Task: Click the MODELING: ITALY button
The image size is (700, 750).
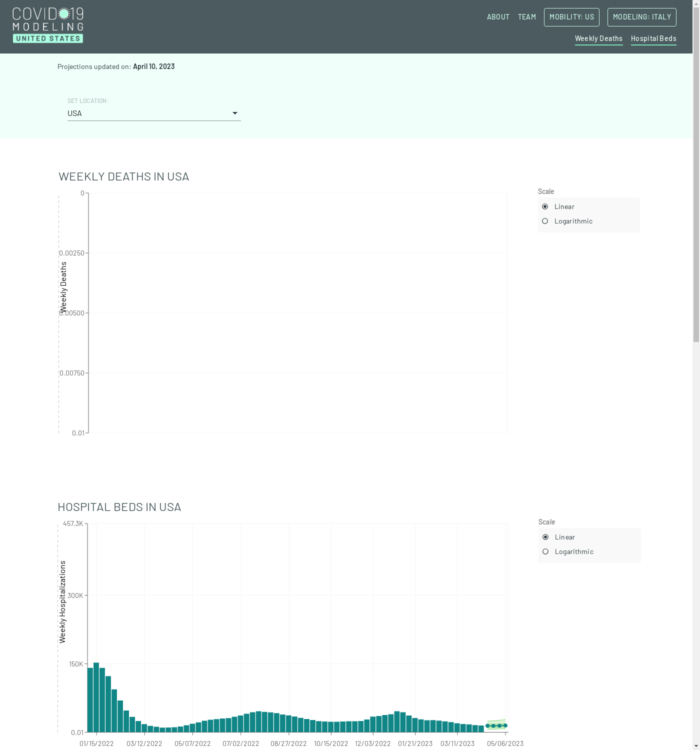Action: tap(641, 17)
